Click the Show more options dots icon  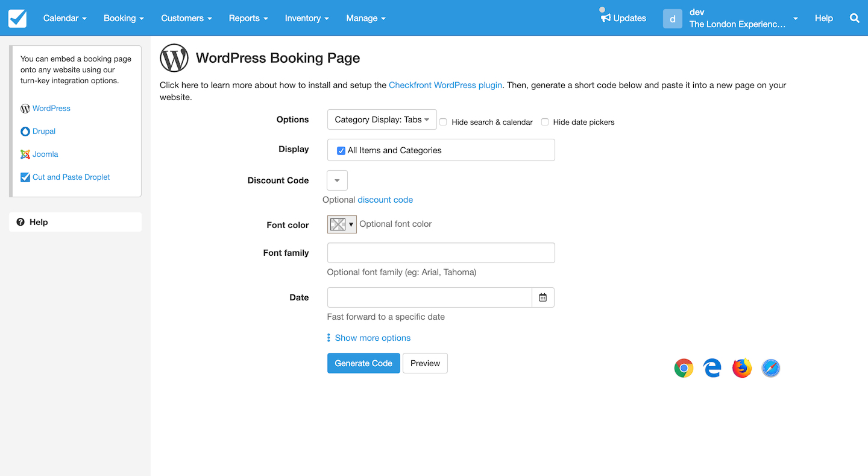[329, 338]
